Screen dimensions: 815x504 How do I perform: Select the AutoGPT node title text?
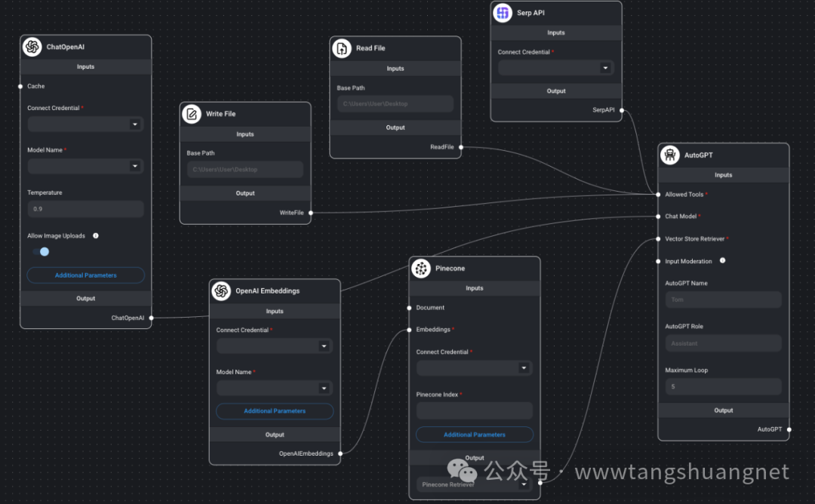point(699,155)
